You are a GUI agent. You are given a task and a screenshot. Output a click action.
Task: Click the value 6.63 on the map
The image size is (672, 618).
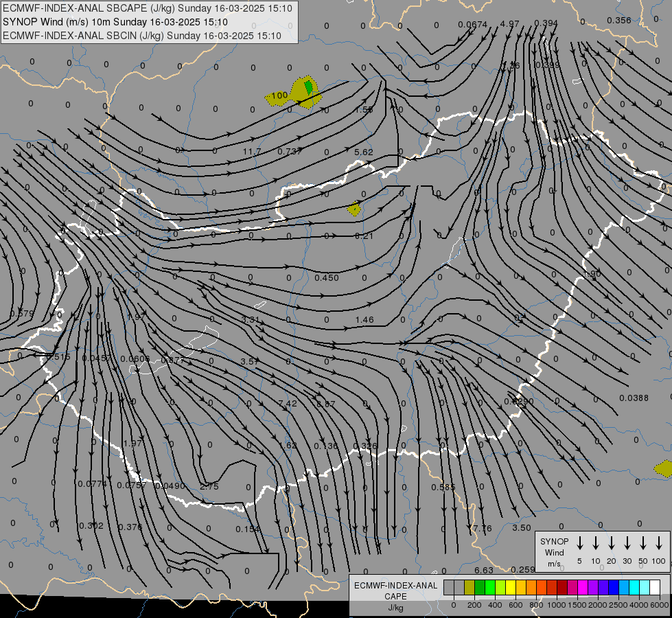coord(484,571)
